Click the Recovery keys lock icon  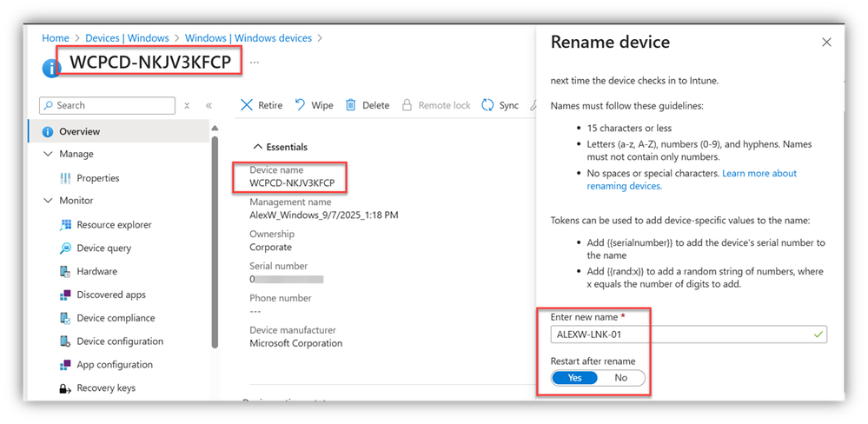pyautogui.click(x=65, y=388)
